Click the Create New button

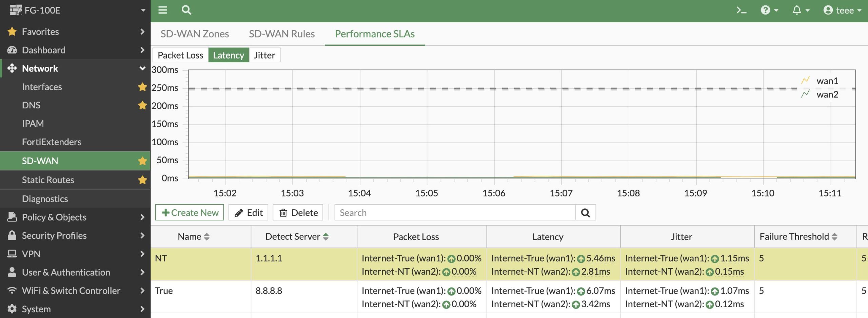click(190, 213)
